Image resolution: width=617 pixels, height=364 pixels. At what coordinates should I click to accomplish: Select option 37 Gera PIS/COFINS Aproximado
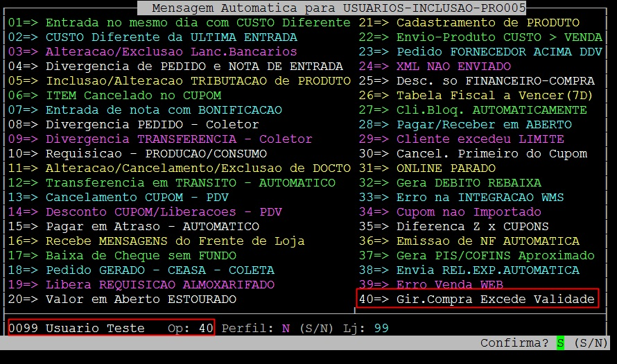pos(476,256)
